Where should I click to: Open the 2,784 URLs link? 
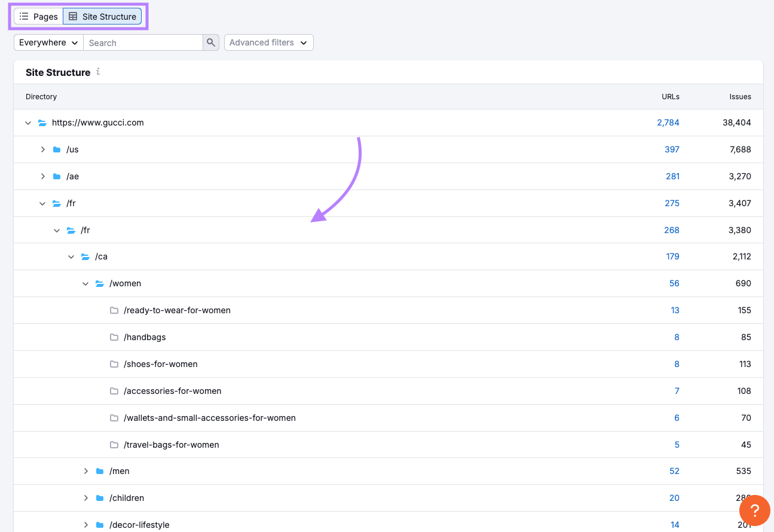pyautogui.click(x=668, y=123)
